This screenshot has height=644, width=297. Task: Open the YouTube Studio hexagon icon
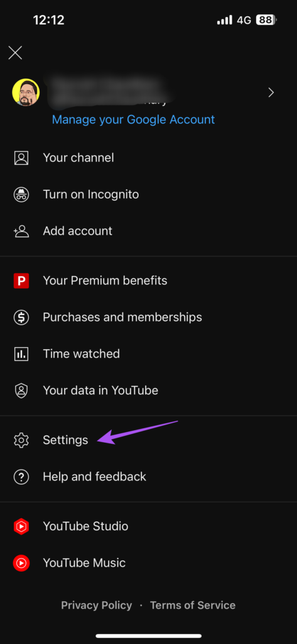tap(21, 526)
